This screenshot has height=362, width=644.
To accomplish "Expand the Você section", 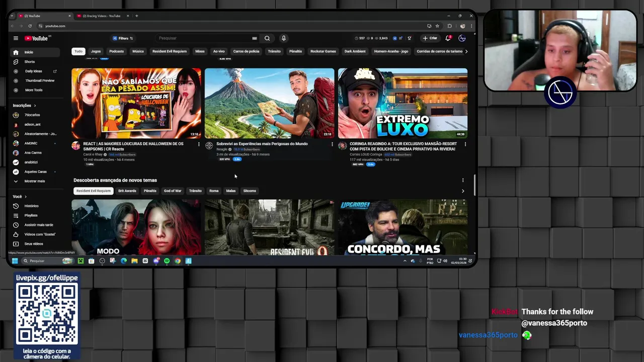I will point(20,197).
